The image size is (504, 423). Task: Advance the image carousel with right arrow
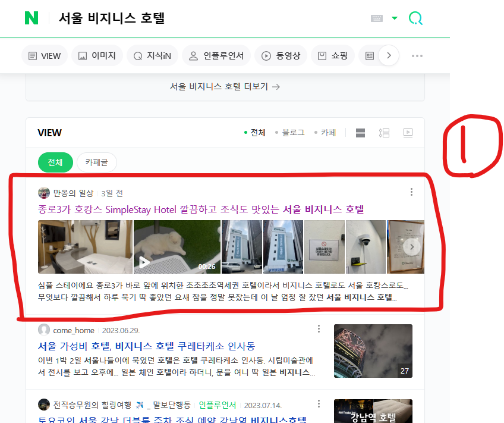(x=412, y=247)
